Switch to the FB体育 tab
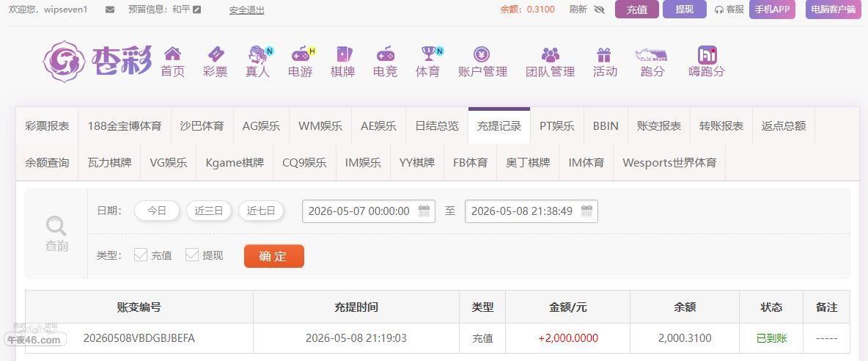 471,163
